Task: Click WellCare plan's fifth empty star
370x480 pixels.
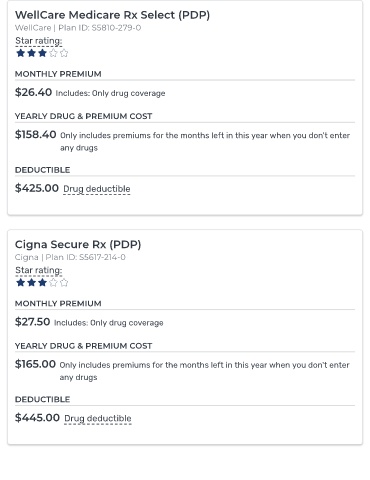Action: (x=64, y=53)
